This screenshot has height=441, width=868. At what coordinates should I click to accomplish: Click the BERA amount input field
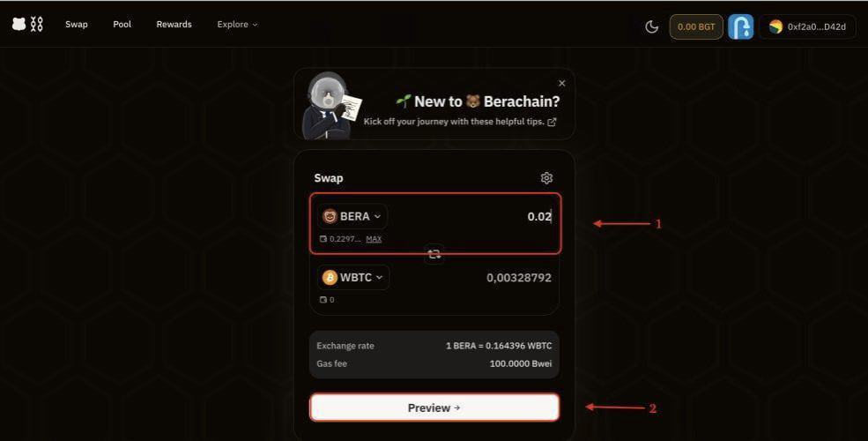tap(493, 217)
